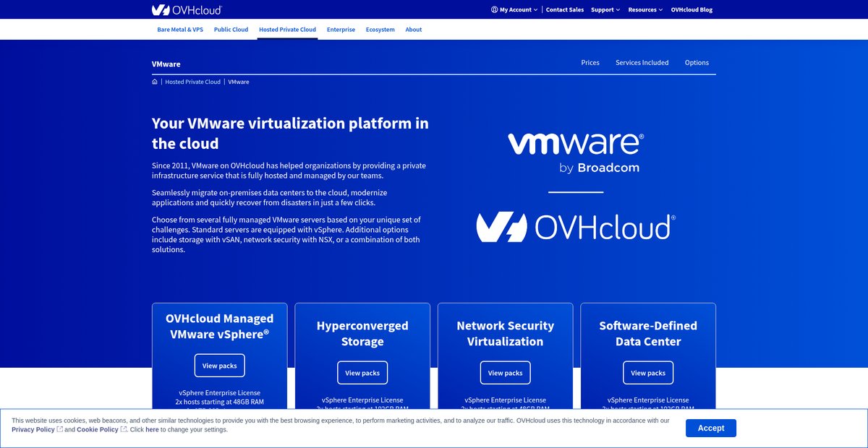
Task: Click the VMware page title link
Action: [x=166, y=64]
